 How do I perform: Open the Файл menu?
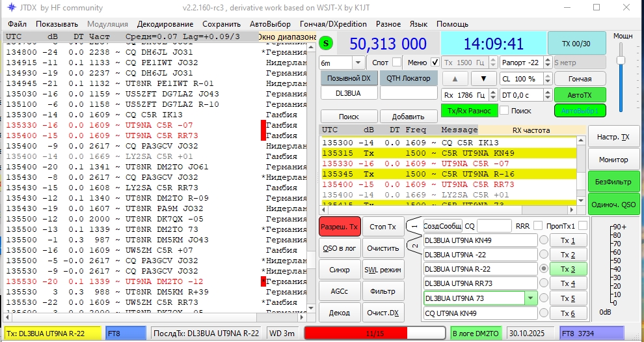tap(18, 24)
